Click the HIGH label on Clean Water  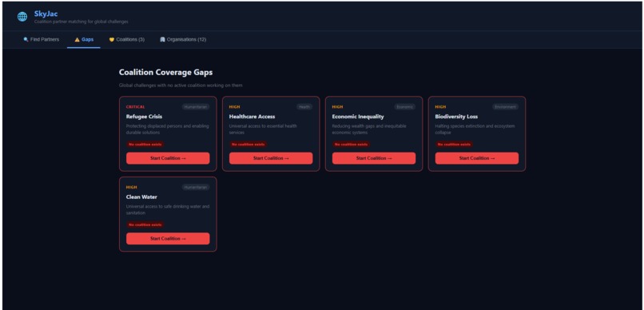click(x=131, y=187)
